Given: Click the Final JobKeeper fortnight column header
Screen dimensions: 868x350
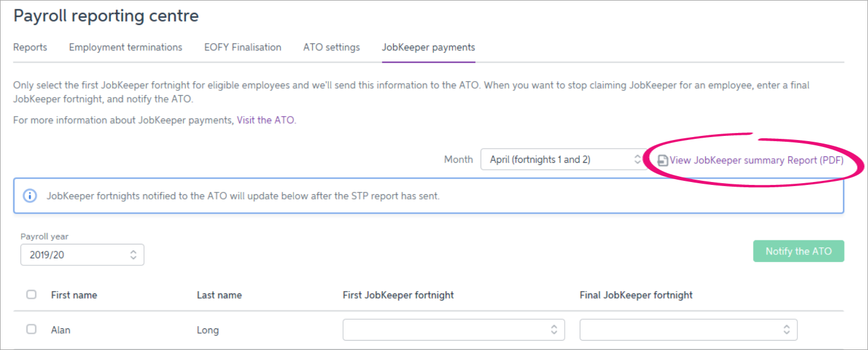Looking at the screenshot, I should 636,295.
